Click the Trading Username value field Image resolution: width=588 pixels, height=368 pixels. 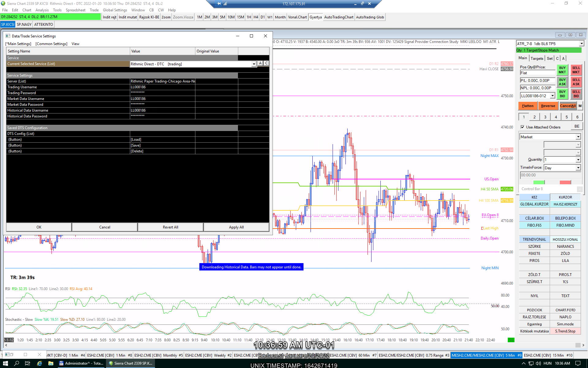[x=163, y=87]
